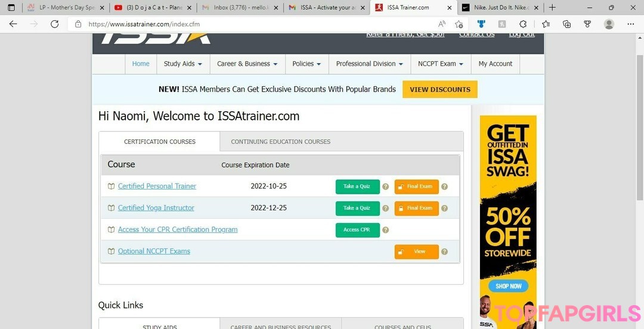Open browser Read Aloud icon in address bar
The image size is (644, 329).
(x=442, y=24)
